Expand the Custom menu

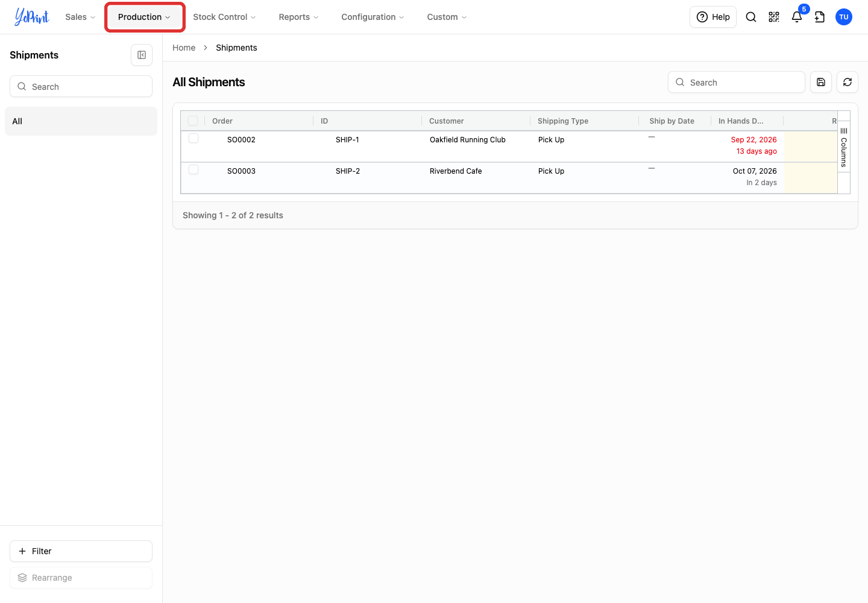click(x=447, y=17)
